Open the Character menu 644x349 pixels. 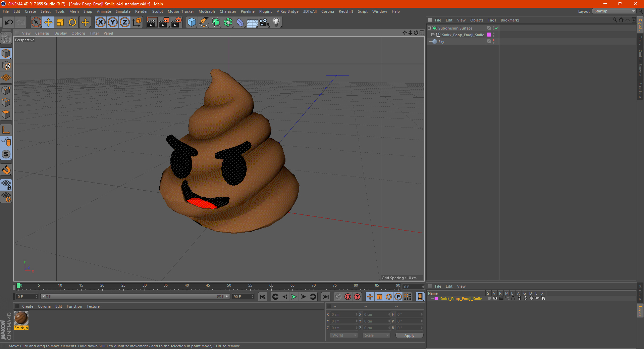[228, 11]
